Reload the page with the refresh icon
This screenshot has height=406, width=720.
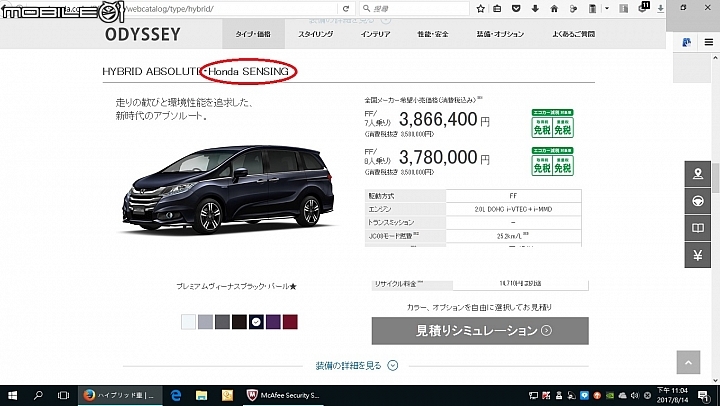(346, 8)
